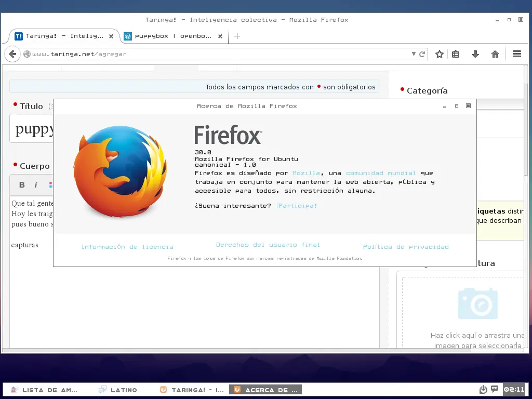
Task: Open Política de privacidad link
Action: (406, 247)
